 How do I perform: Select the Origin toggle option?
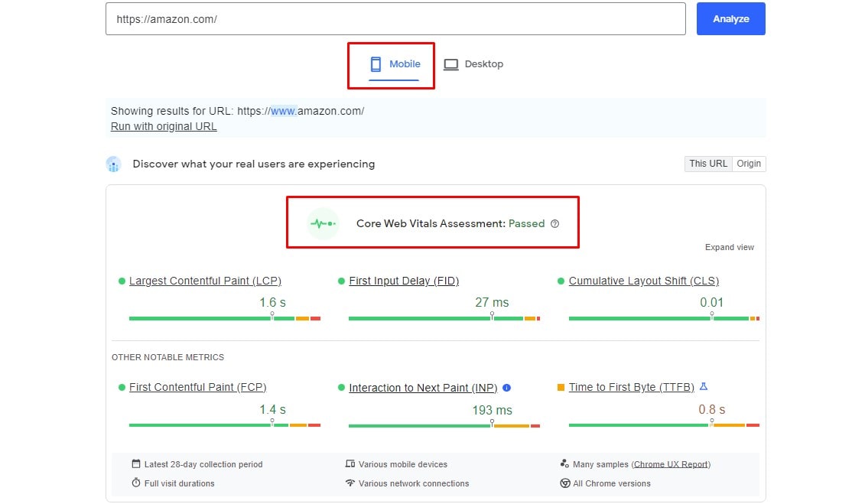pos(749,164)
